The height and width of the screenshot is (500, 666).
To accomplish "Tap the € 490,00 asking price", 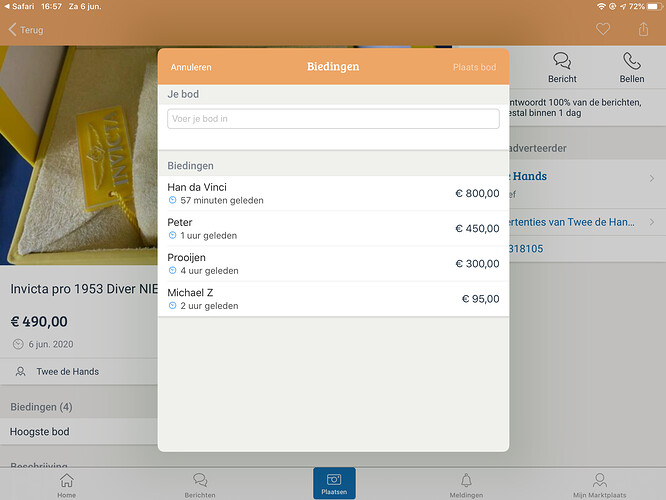I will pos(39,322).
